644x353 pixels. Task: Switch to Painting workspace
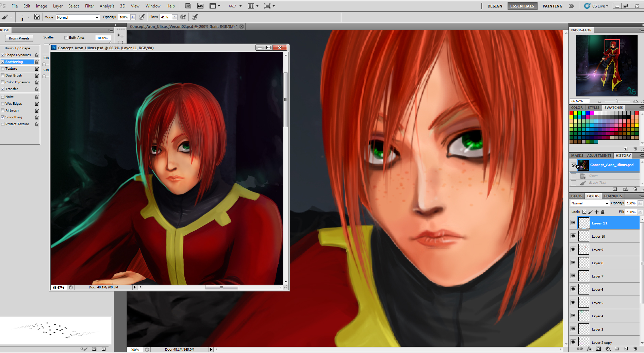[552, 6]
